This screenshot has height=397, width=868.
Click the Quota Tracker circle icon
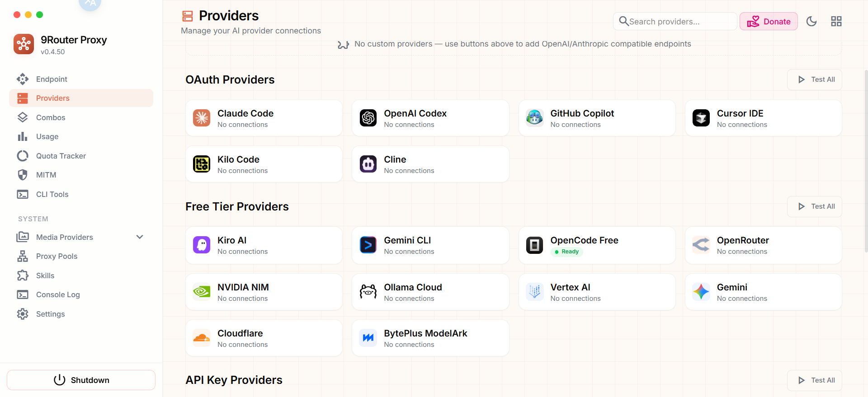(23, 156)
